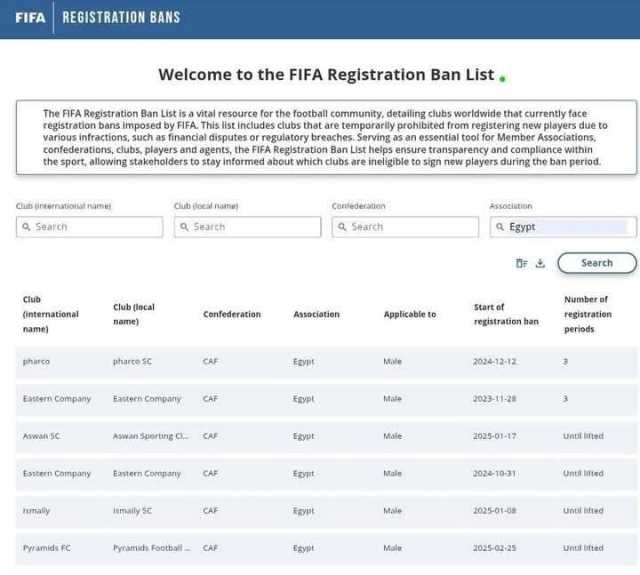This screenshot has height=575, width=640.
Task: Click the 2023-11-28 ban start date
Action: click(495, 399)
